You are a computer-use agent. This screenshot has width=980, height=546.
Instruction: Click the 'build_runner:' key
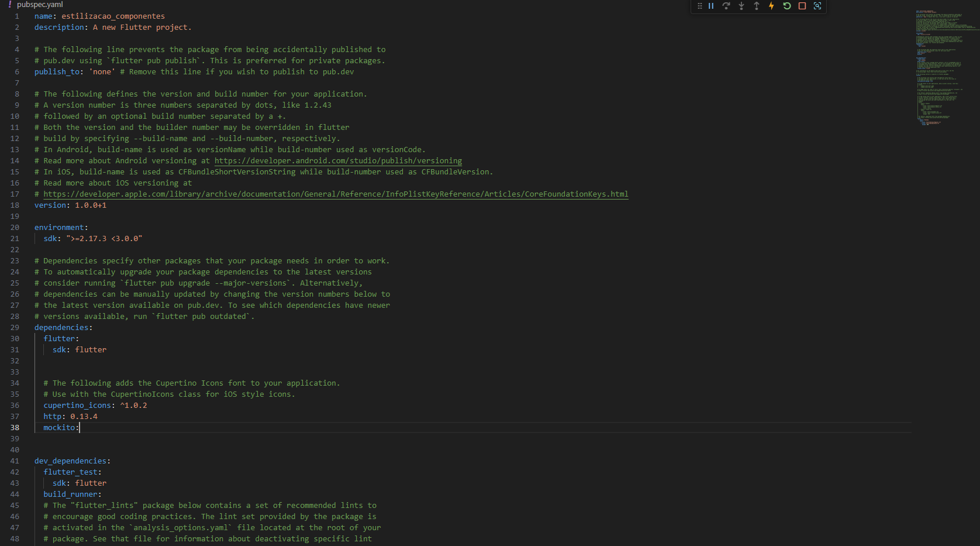pyautogui.click(x=73, y=495)
